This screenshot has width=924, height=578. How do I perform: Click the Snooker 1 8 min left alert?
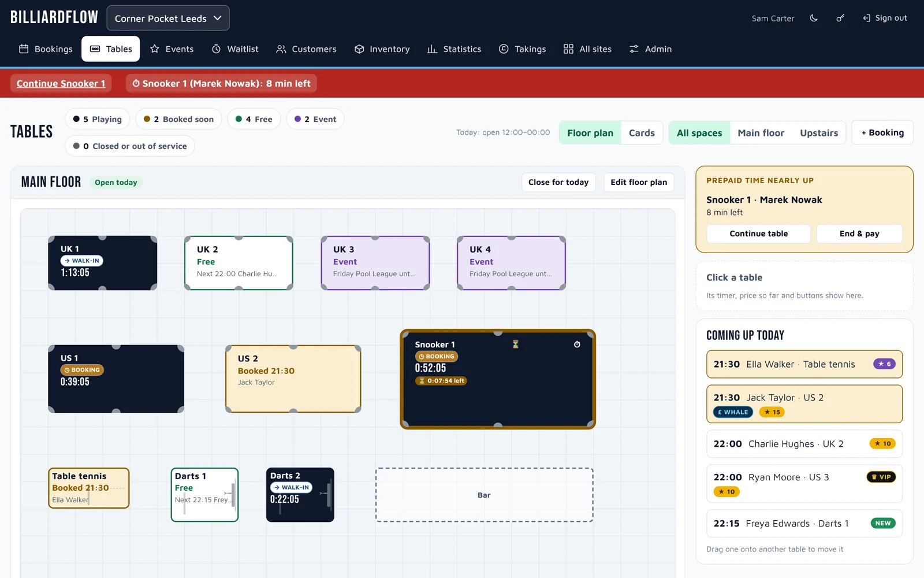pyautogui.click(x=221, y=83)
